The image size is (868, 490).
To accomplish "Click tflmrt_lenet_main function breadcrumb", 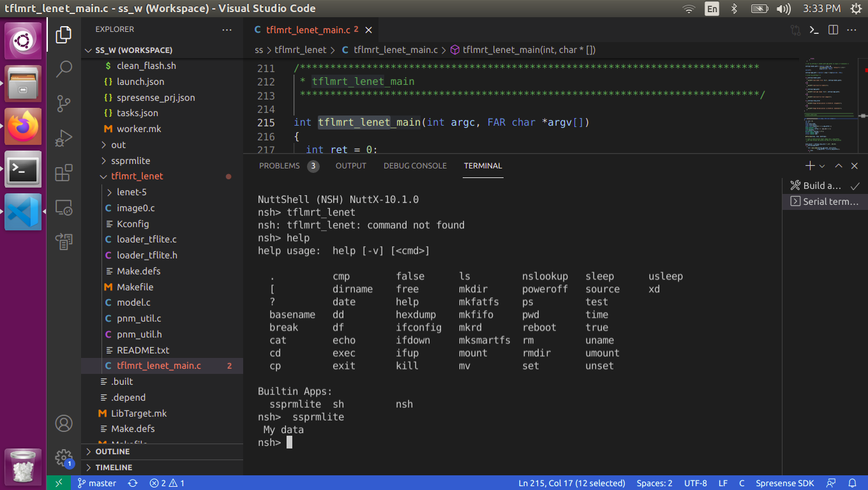I will (x=523, y=50).
